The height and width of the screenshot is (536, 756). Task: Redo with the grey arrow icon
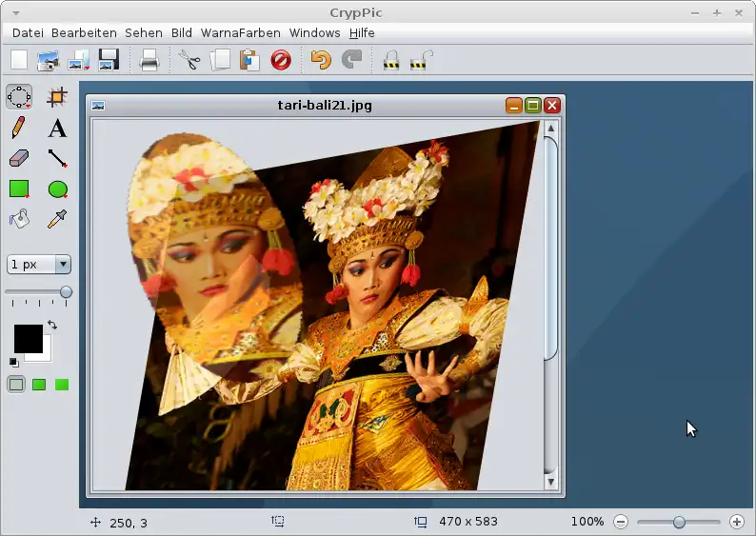351,60
